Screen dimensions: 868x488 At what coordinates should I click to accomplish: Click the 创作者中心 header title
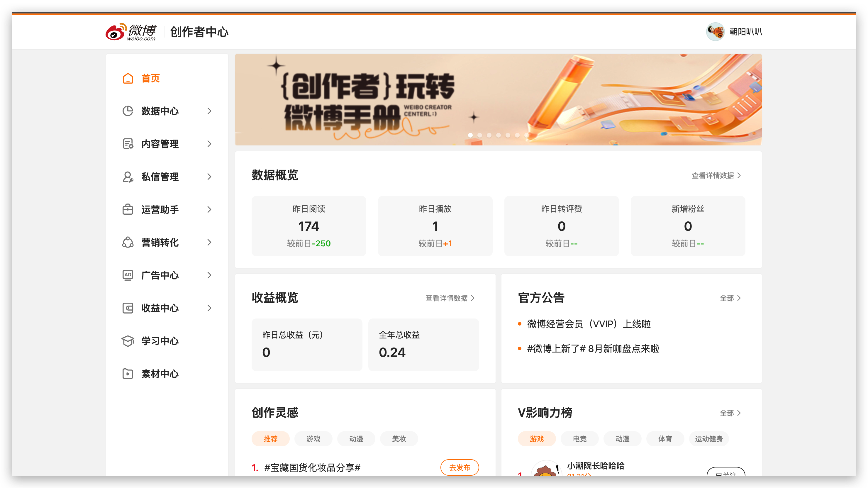[x=199, y=32]
